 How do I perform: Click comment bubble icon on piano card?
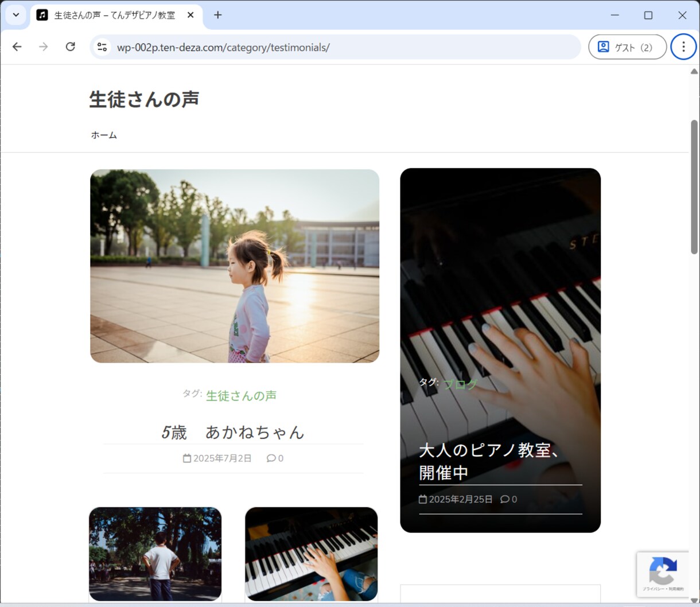(x=505, y=499)
